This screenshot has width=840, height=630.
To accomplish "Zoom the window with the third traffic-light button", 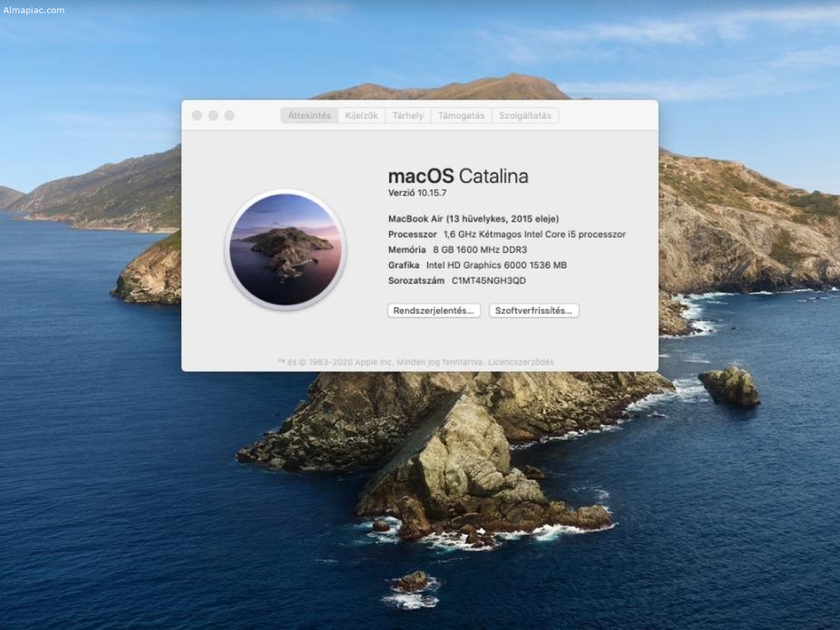I will click(230, 115).
